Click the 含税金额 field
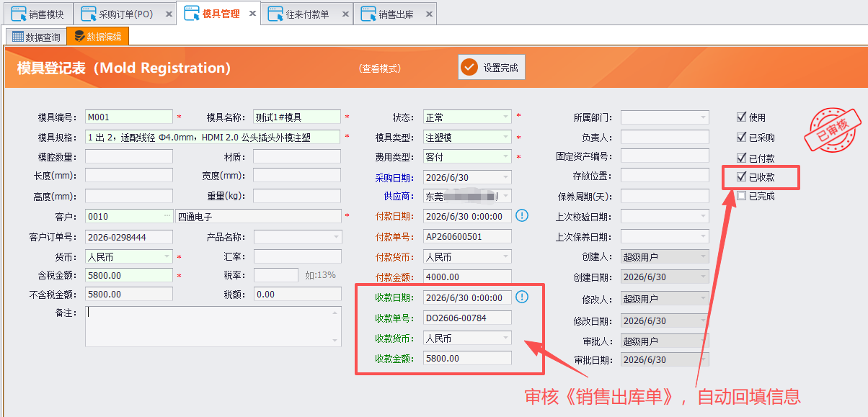The image size is (868, 417). point(129,275)
